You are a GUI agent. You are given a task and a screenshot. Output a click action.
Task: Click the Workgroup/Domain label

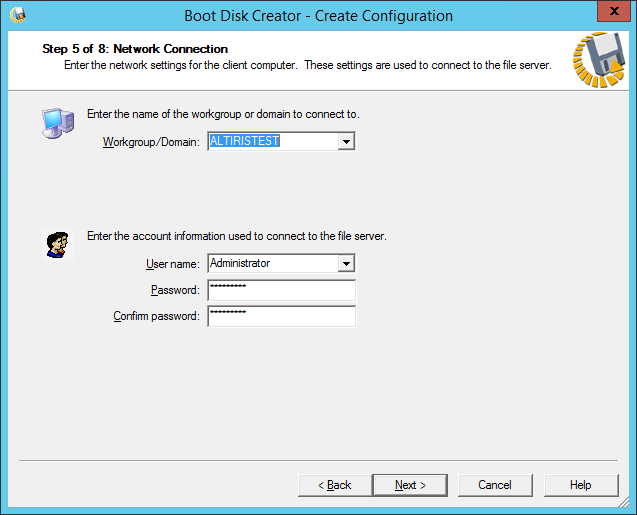pos(151,142)
